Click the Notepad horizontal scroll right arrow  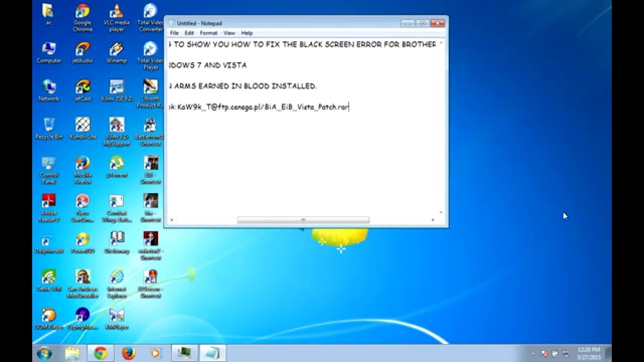click(x=433, y=220)
